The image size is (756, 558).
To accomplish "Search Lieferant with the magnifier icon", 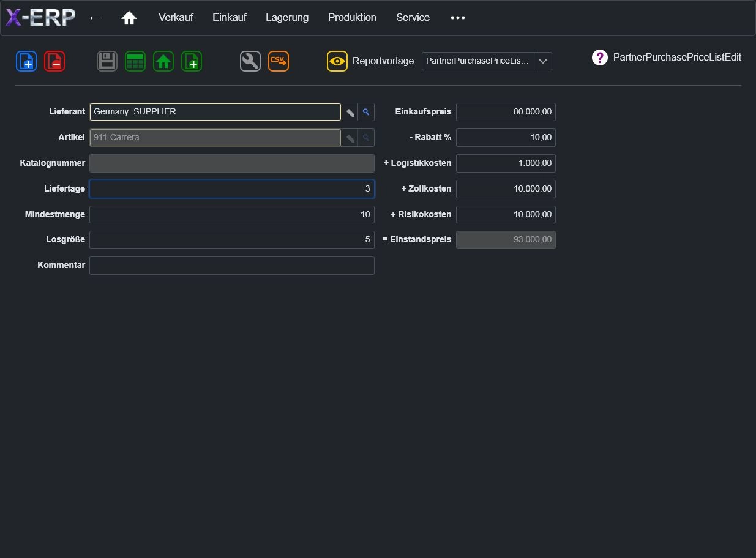I will pyautogui.click(x=366, y=112).
